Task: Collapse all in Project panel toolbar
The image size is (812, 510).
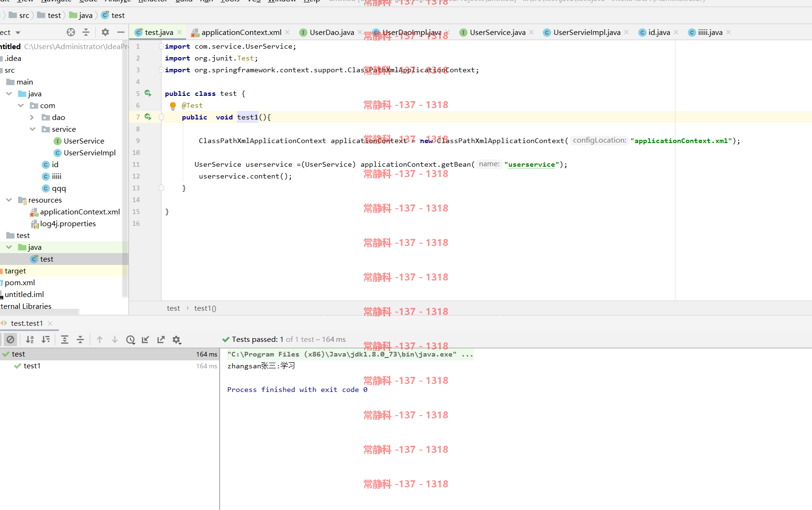Action: point(86,32)
